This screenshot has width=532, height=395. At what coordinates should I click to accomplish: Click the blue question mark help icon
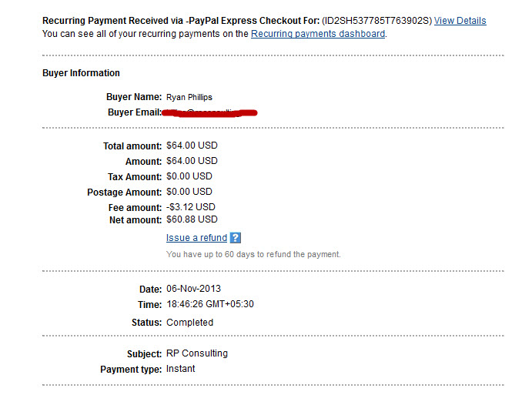coord(235,238)
